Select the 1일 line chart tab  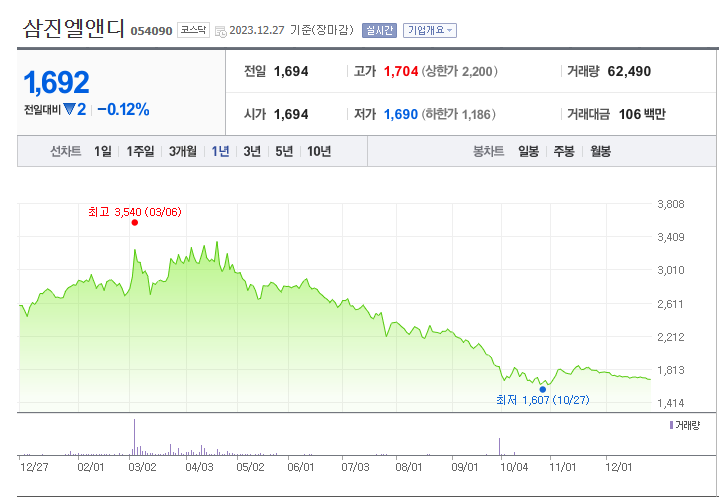(x=103, y=151)
